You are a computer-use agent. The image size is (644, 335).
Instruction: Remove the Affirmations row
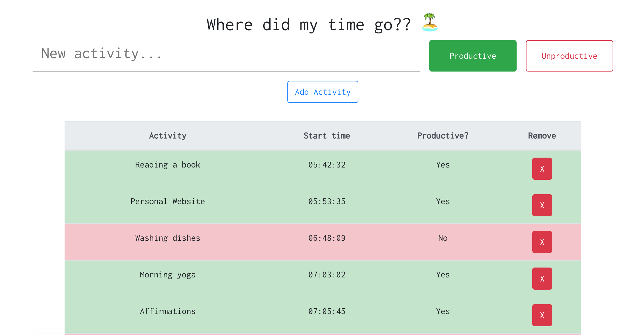click(x=542, y=315)
